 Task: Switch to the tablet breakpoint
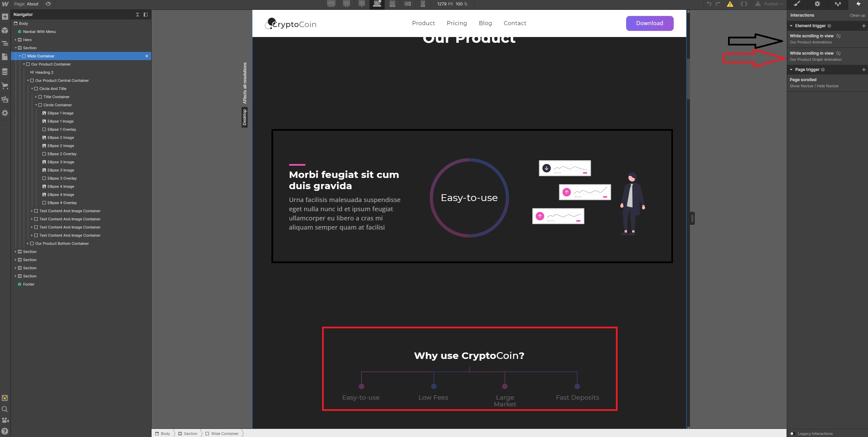(x=392, y=4)
